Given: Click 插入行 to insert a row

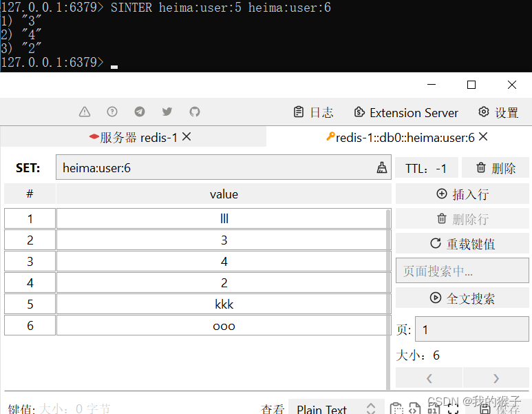Looking at the screenshot, I should pos(462,194).
